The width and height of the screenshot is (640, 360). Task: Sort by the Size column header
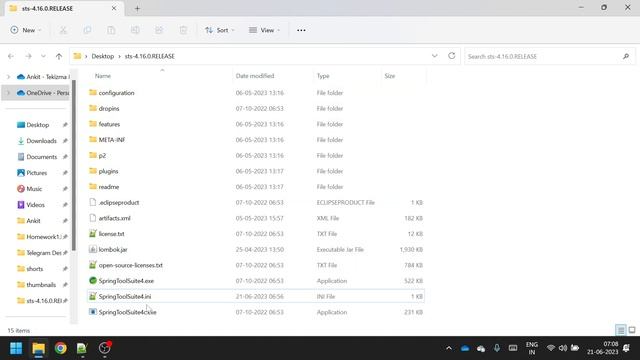(390, 76)
